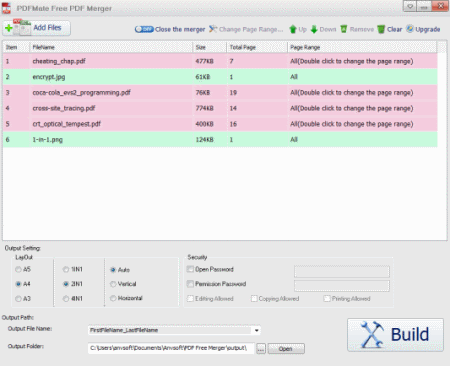Image resolution: width=450 pixels, height=366 pixels.
Task: Open Change Page Range tool
Action: tap(246, 29)
